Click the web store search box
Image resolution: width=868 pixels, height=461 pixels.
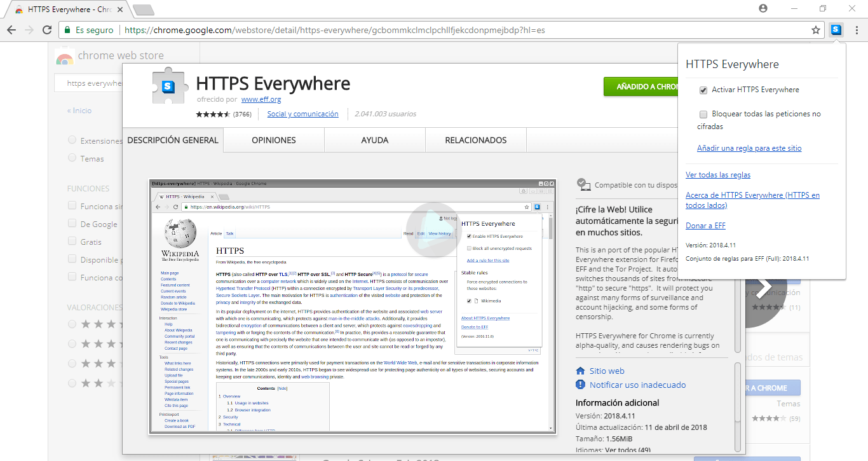[89, 83]
